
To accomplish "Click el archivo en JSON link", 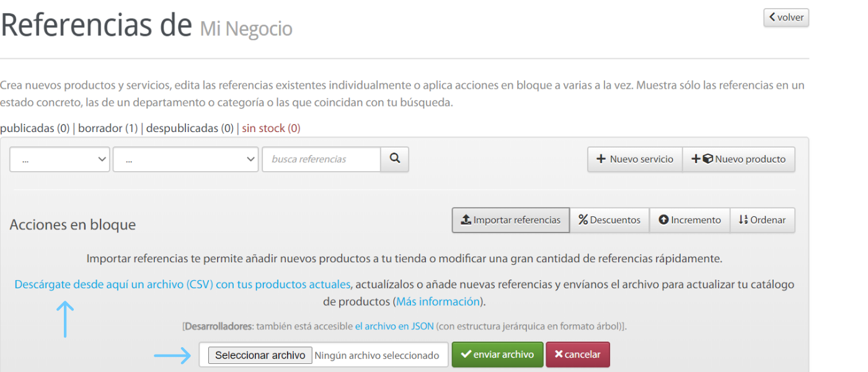I will click(x=395, y=324).
